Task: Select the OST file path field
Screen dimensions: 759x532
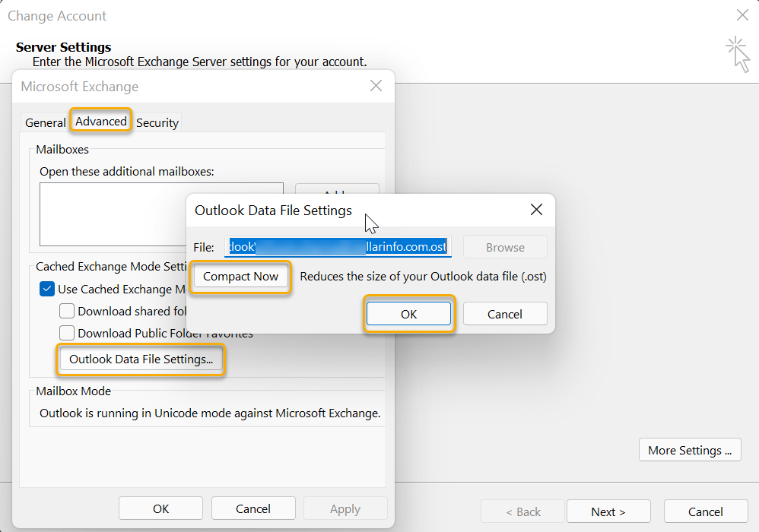Action: point(338,246)
